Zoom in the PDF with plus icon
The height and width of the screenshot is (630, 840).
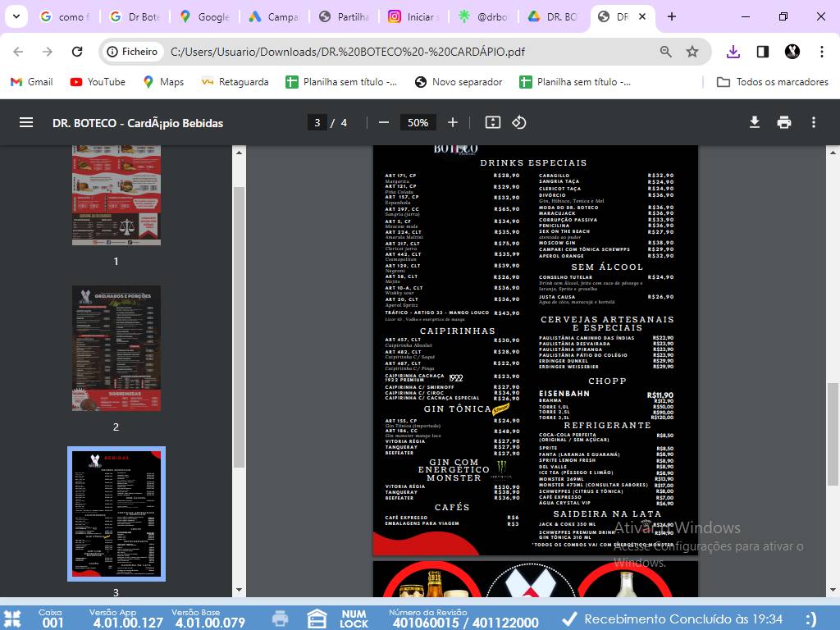[453, 123]
